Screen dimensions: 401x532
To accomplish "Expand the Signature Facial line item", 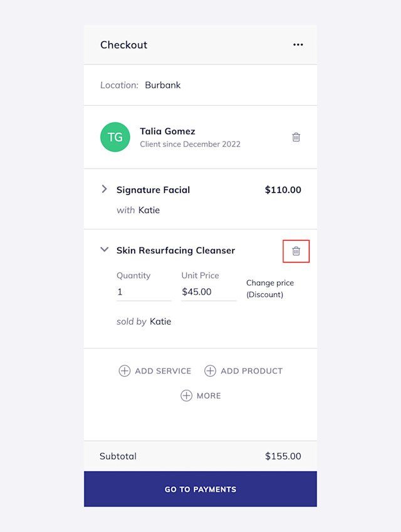I will 105,189.
